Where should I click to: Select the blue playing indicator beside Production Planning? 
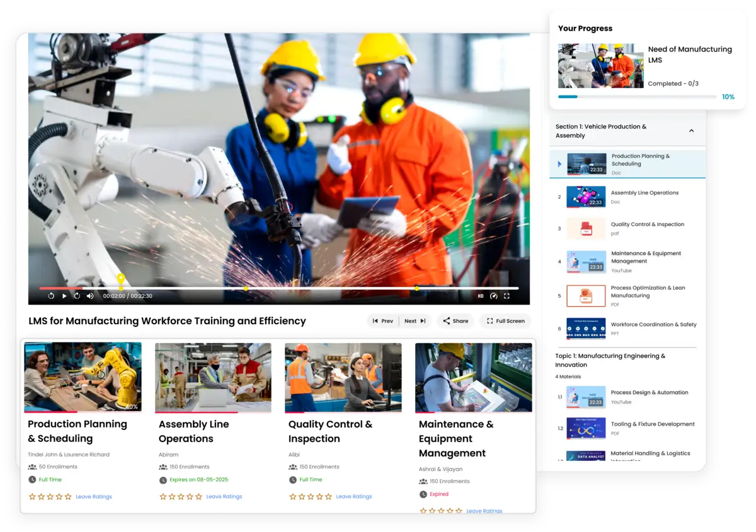pos(559,164)
